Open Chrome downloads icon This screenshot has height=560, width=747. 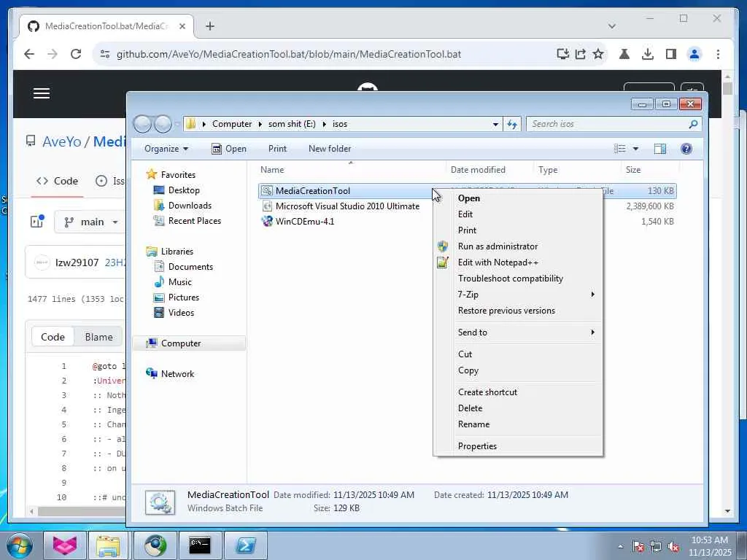[x=648, y=54]
